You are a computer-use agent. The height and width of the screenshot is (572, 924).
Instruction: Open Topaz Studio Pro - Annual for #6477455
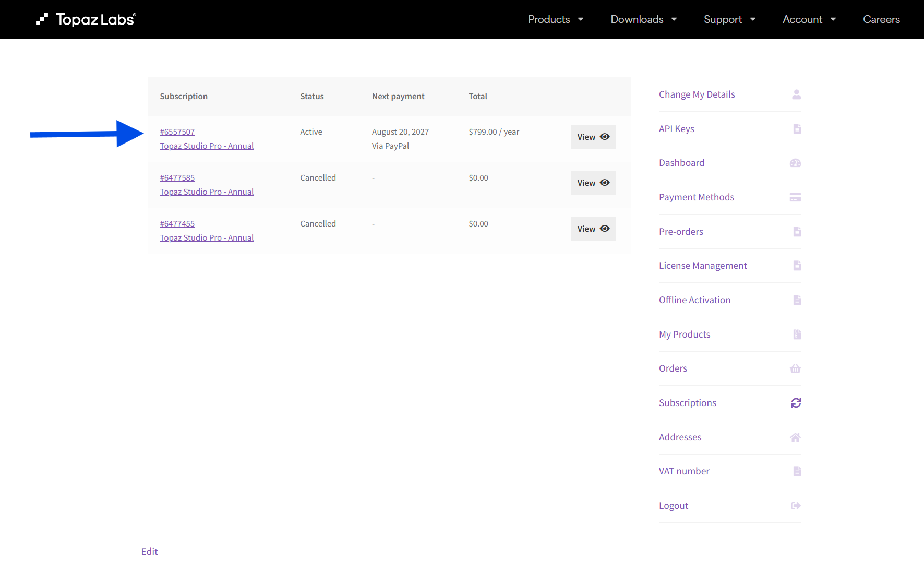[x=207, y=238]
